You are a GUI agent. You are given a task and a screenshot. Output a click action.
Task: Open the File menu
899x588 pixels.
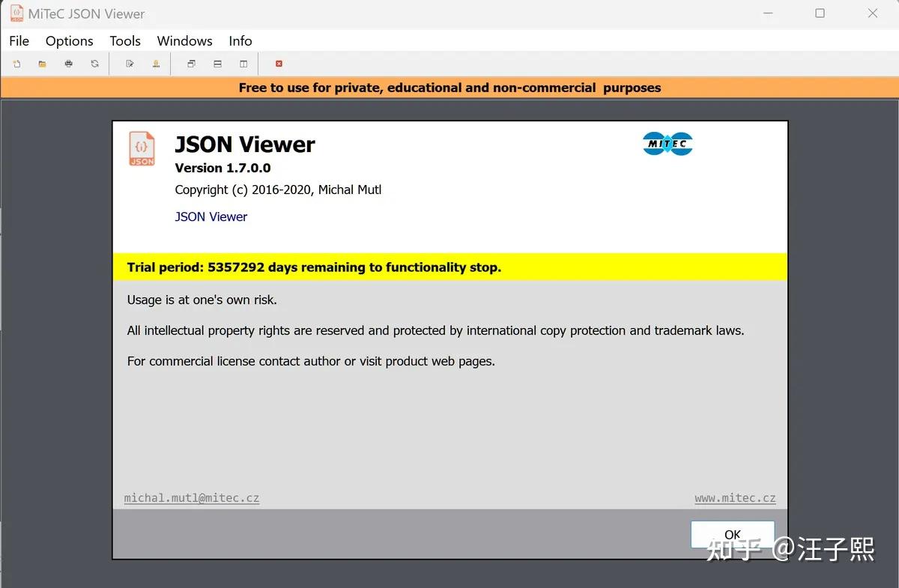[x=19, y=41]
